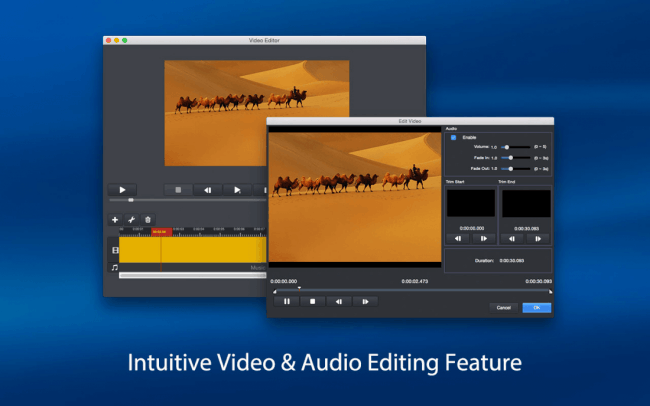This screenshot has height=406, width=650.
Task: Step back one frame in Video Editor
Action: point(208,189)
